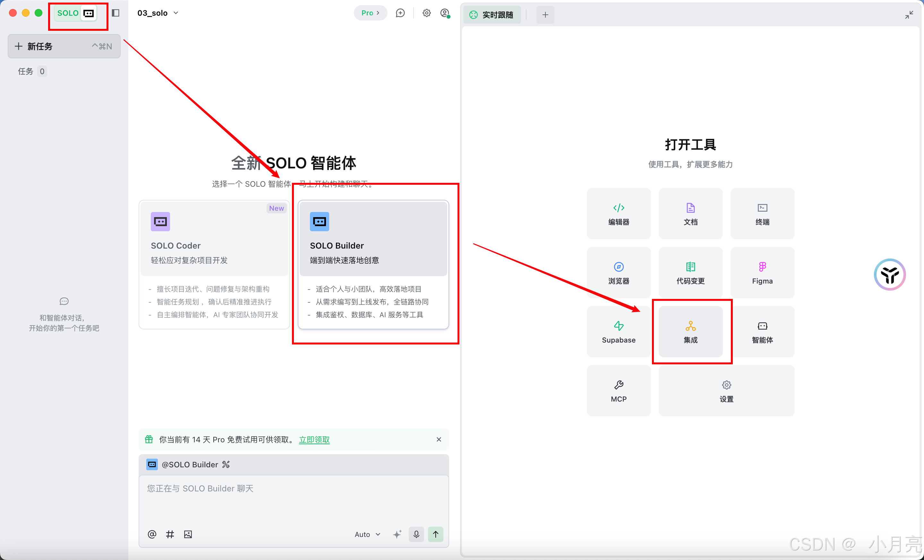Open the Auto model dropdown
The image size is (924, 560).
[x=367, y=534]
